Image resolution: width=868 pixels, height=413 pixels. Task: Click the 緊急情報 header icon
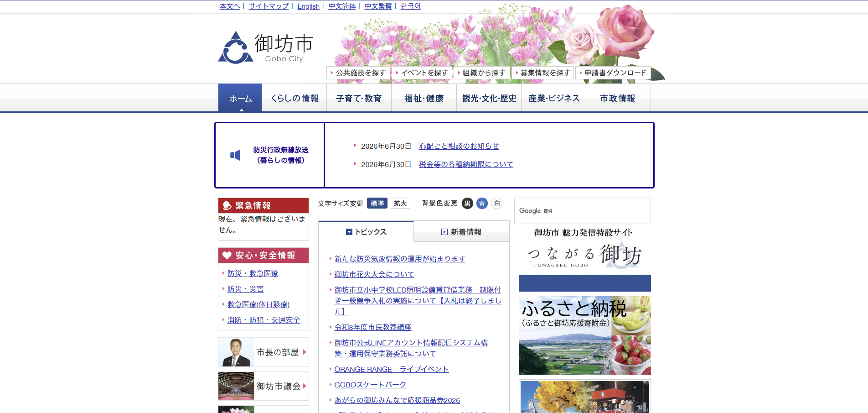(x=227, y=205)
